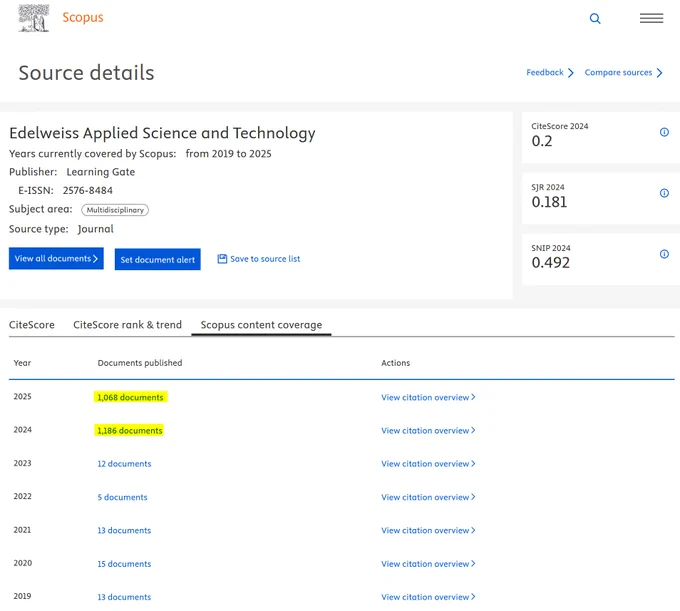Viewport: 680px width, 611px height.
Task: Open 1,186 documents for 2024
Action: 130,431
